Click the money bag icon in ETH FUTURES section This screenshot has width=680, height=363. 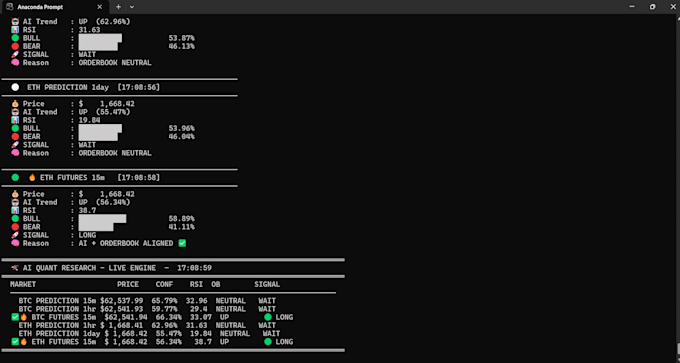15,194
